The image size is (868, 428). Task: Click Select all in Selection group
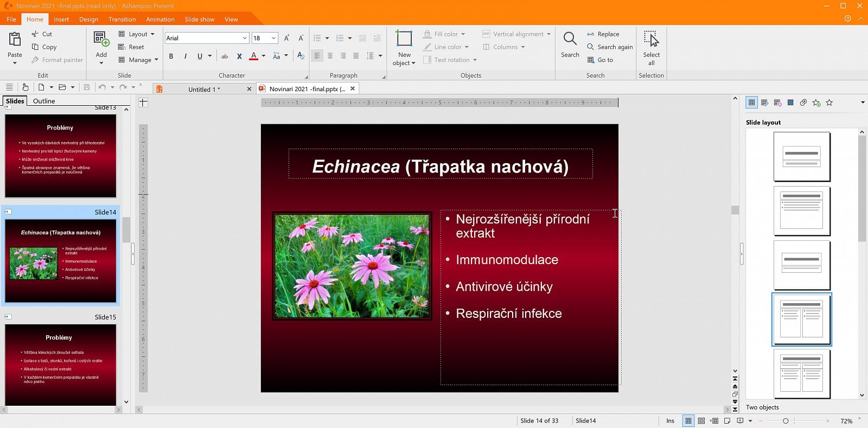[651, 48]
